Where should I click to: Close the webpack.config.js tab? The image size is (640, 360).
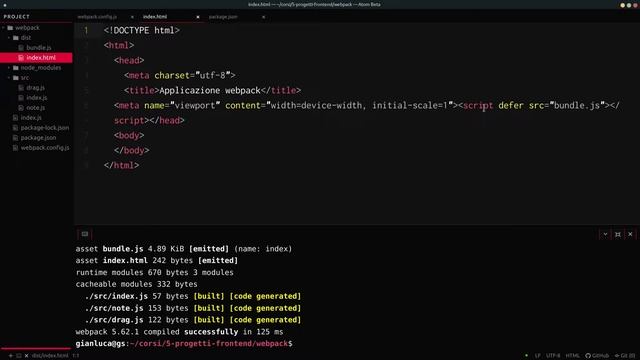132,17
